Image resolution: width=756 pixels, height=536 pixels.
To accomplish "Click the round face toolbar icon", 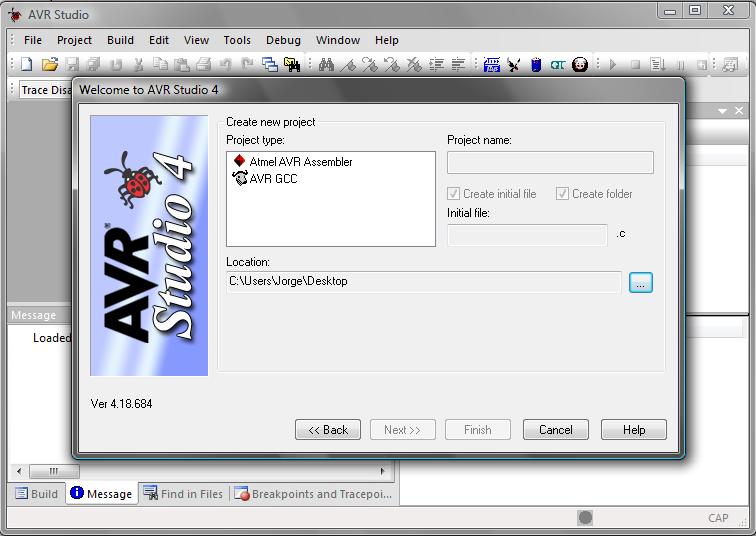I will pyautogui.click(x=580, y=65).
